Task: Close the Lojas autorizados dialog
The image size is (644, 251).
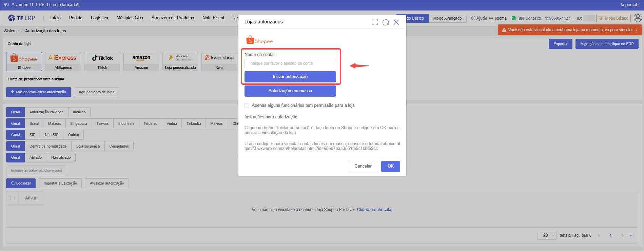Action: pyautogui.click(x=396, y=22)
